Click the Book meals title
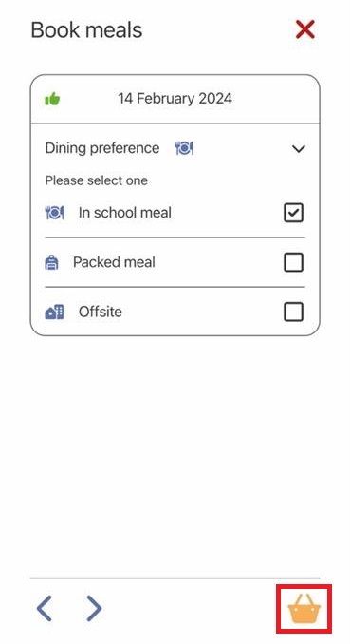 [86, 30]
